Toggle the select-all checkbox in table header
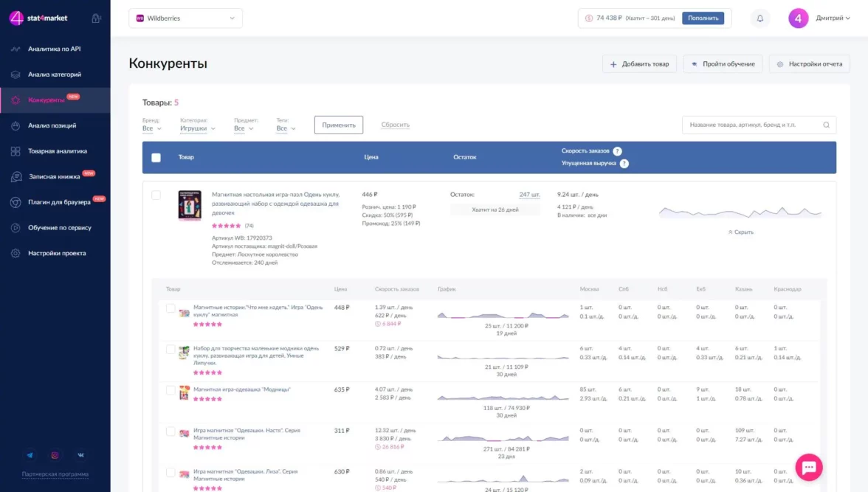 [x=156, y=157]
